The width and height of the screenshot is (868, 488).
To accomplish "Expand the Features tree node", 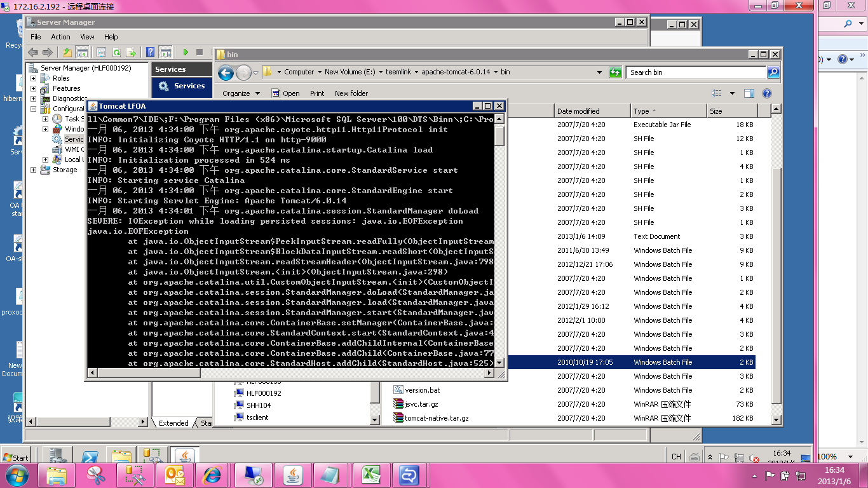I will 34,88.
